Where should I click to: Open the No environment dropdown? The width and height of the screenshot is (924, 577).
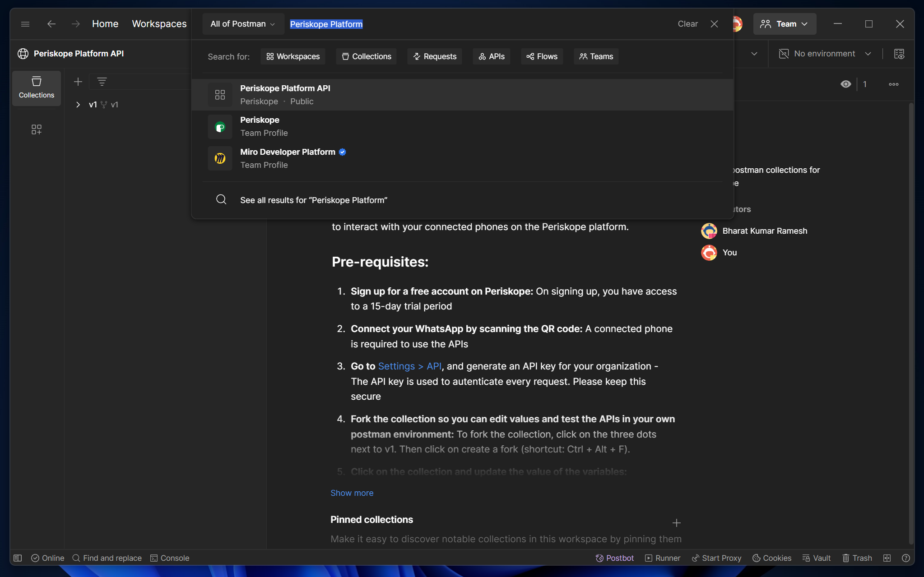(x=825, y=54)
